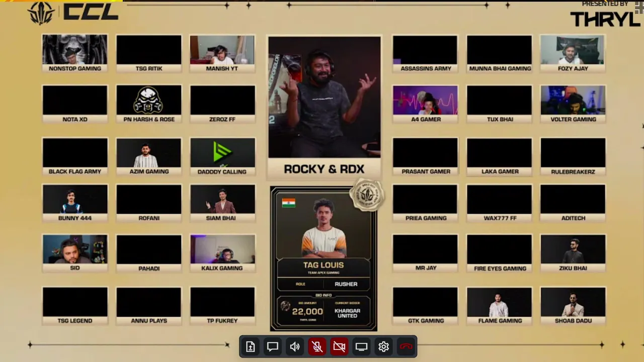Select the GTK Gaming tile

pyautogui.click(x=426, y=306)
